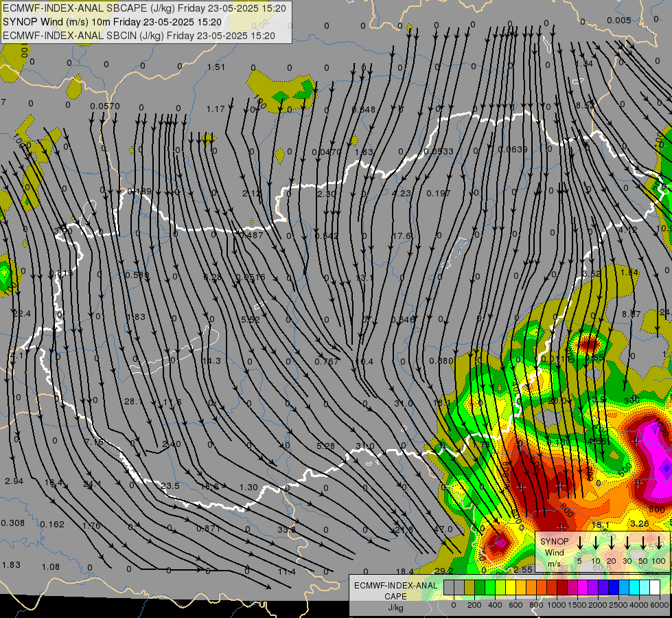This screenshot has width=672, height=618.
Task: Click the 1.17 value on the map
Action: click(216, 109)
